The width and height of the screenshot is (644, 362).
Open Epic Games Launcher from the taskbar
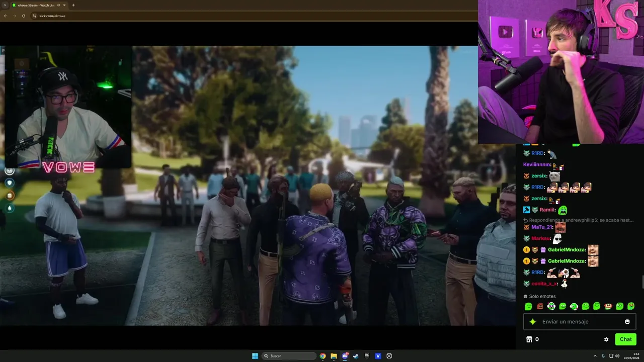(367, 356)
